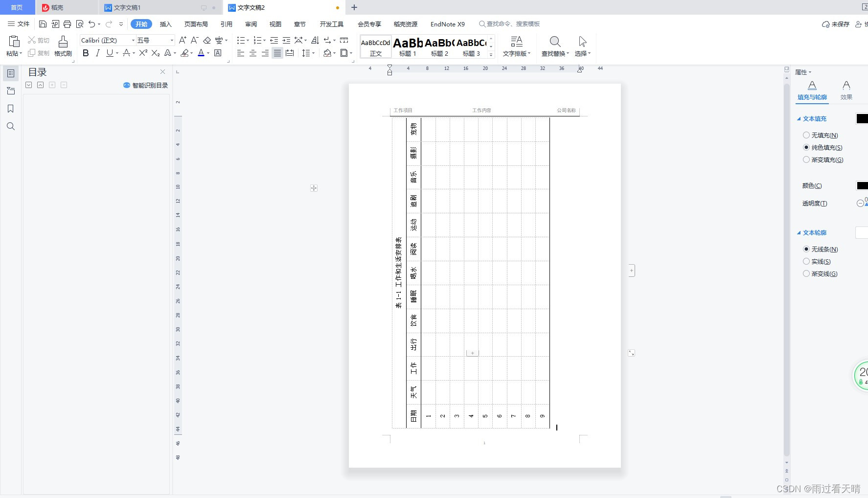Switch to the 视图 ribbon tab
The width and height of the screenshot is (868, 498).
point(275,24)
